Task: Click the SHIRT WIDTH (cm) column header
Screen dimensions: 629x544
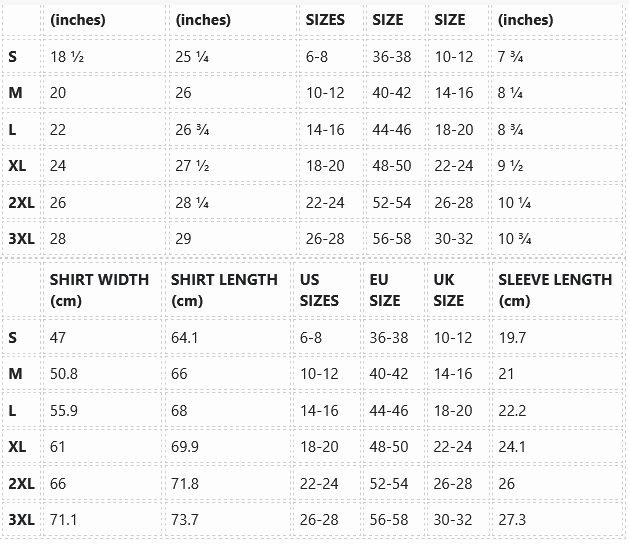Action: click(99, 290)
